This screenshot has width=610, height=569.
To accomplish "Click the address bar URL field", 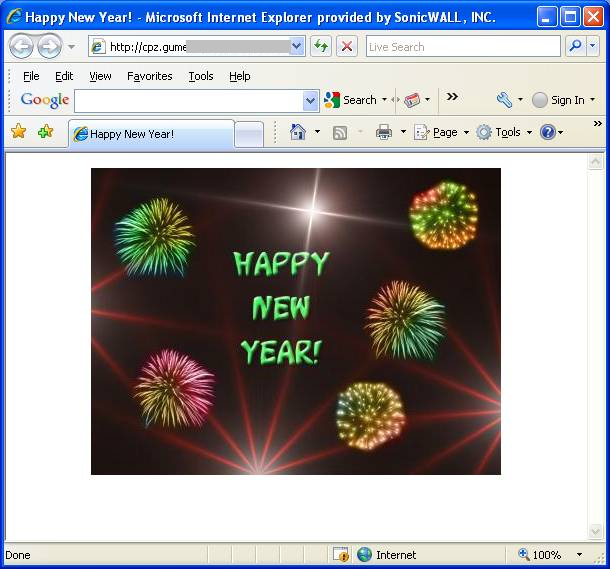I will pos(189,47).
